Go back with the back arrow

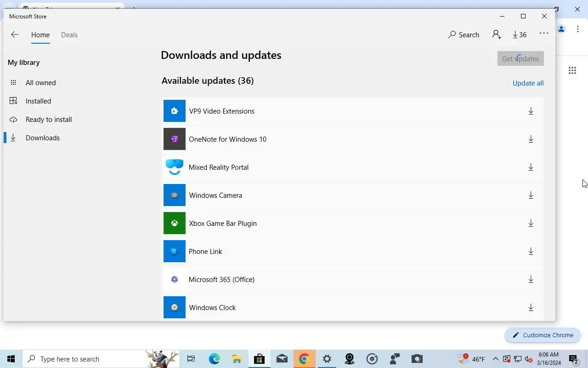[x=15, y=34]
